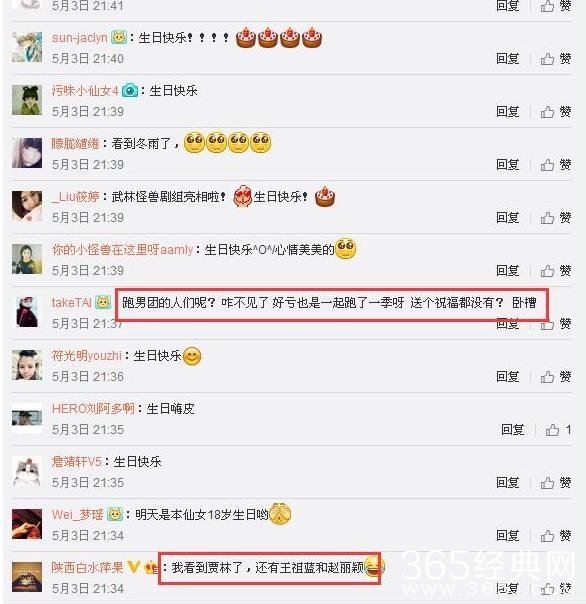586x604 pixels.
Task: Like the comment mentioning 冬雨
Action: pos(555,165)
